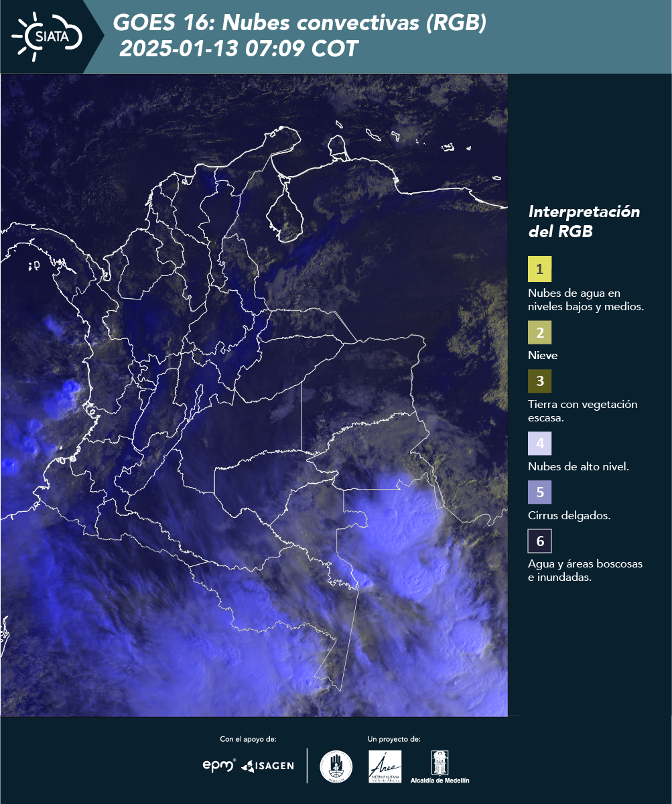
Task: Select light lavender legend swatch number 4
Action: (539, 444)
